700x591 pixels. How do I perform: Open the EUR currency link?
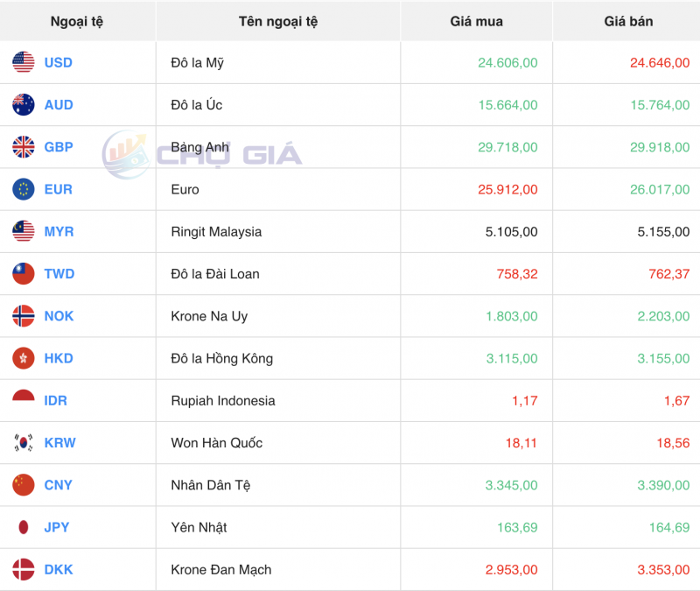(x=59, y=189)
